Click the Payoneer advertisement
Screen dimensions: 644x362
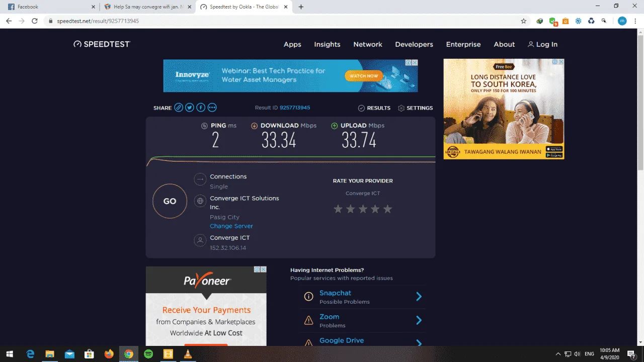tap(206, 306)
